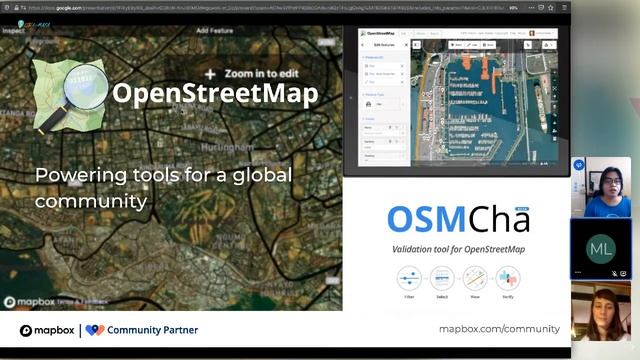Click the 'Add Feature' label on the map
640x360 pixels.
[215, 31]
